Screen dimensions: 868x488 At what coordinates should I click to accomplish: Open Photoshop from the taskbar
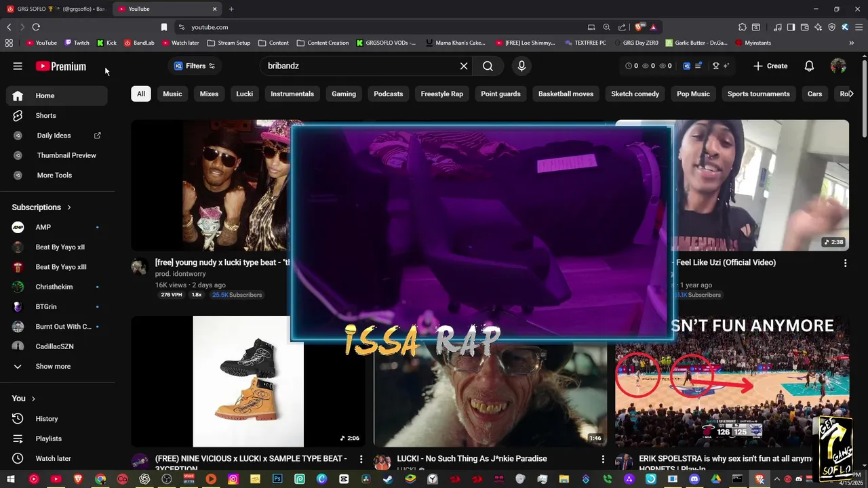click(x=277, y=479)
